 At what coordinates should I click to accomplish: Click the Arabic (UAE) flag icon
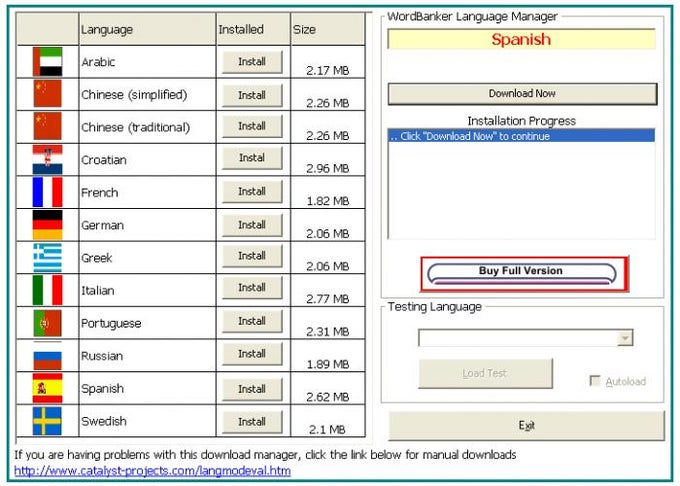pyautogui.click(x=48, y=62)
